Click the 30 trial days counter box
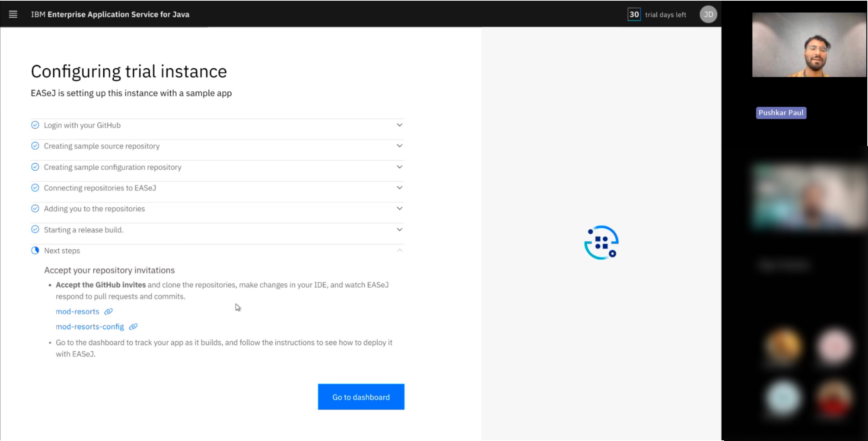 634,15
